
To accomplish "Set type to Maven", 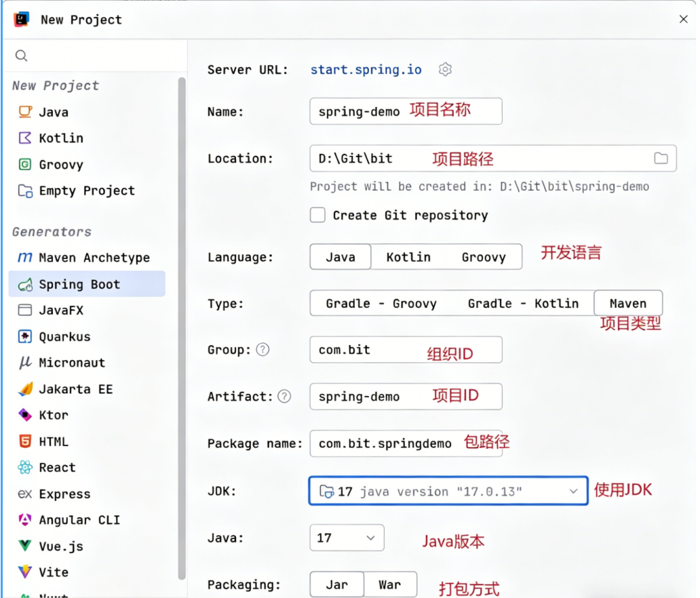I will click(x=627, y=303).
